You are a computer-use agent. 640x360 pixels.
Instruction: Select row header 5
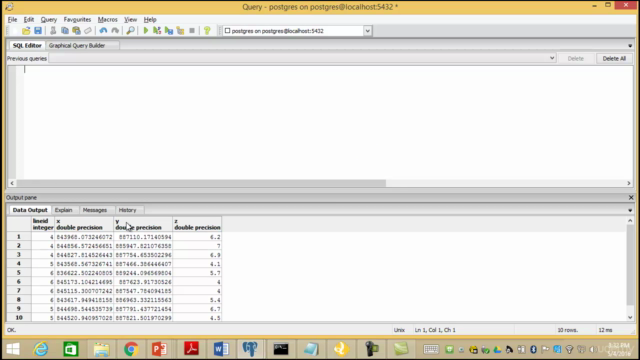19,273
